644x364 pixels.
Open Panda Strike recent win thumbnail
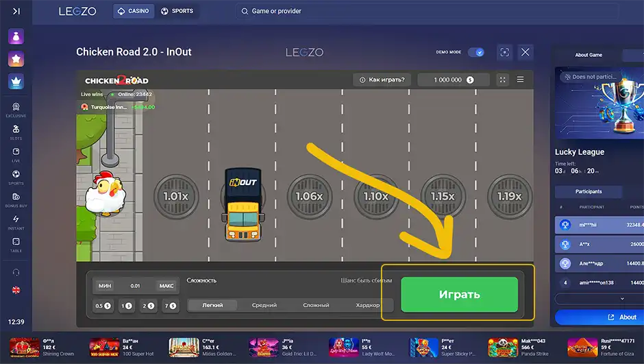coord(503,348)
